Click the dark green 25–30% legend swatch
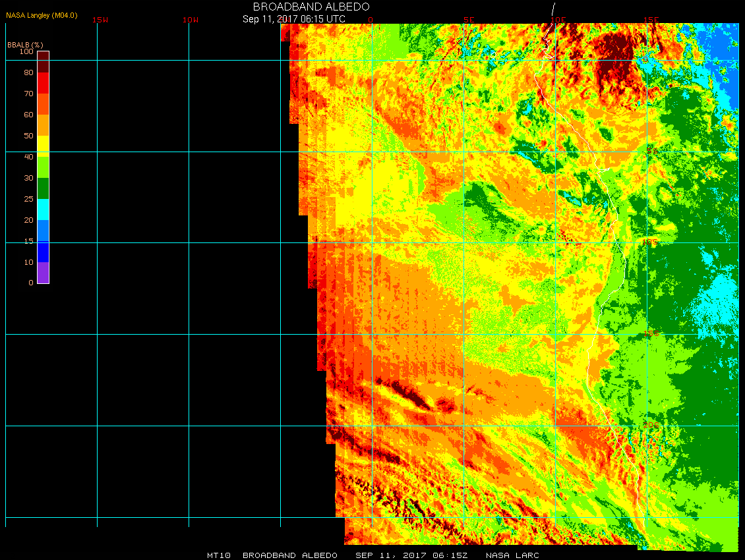This screenshot has width=745, height=560. (x=44, y=188)
